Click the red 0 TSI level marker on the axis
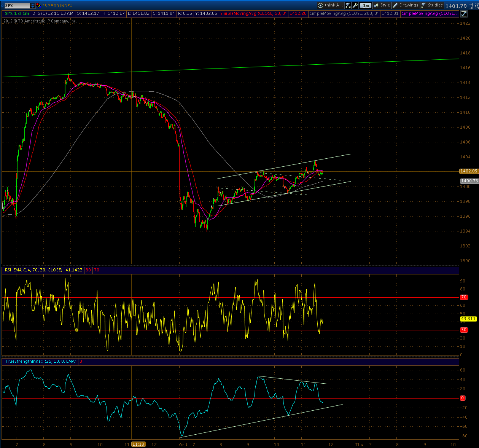The height and width of the screenshot is (448, 479). 463,398
